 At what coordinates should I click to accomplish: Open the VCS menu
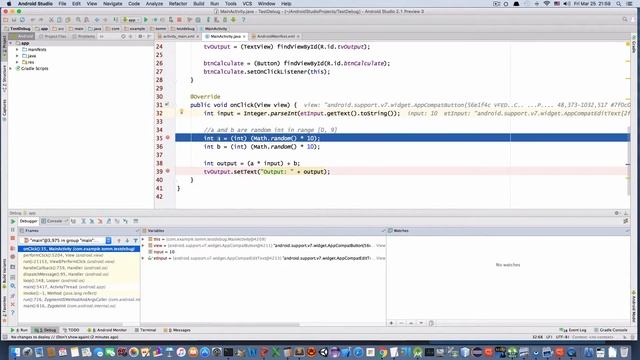[x=247, y=4]
